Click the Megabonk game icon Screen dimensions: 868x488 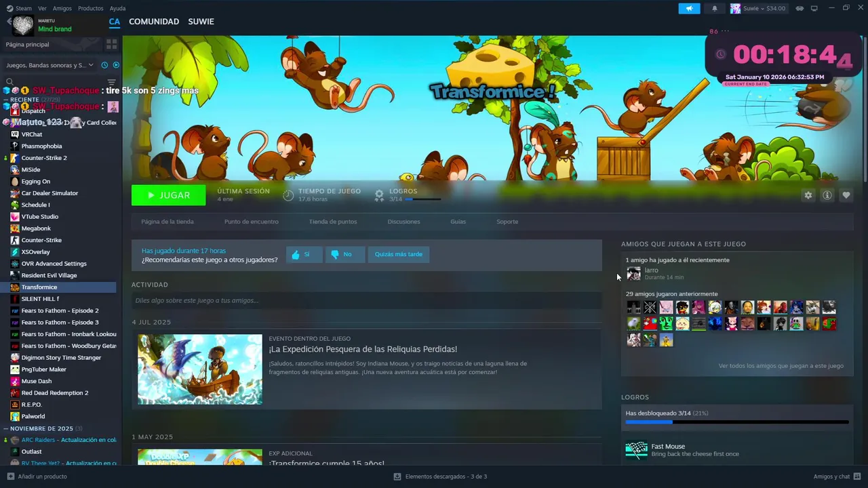15,228
